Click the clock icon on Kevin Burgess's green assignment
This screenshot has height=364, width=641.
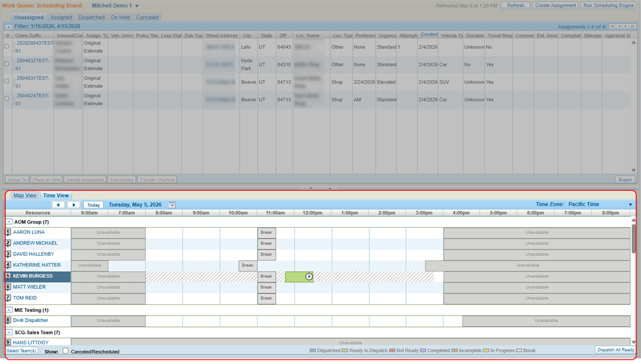click(309, 277)
